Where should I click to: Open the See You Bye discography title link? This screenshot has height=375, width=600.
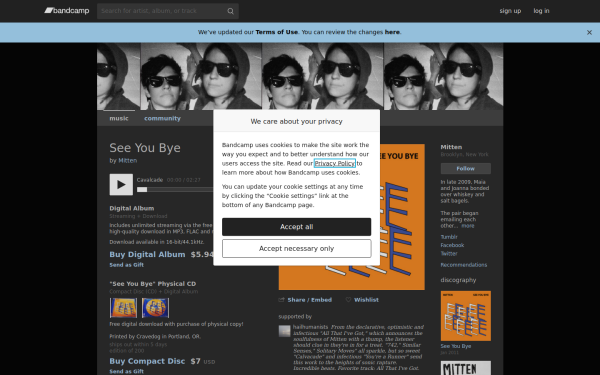[456, 346]
